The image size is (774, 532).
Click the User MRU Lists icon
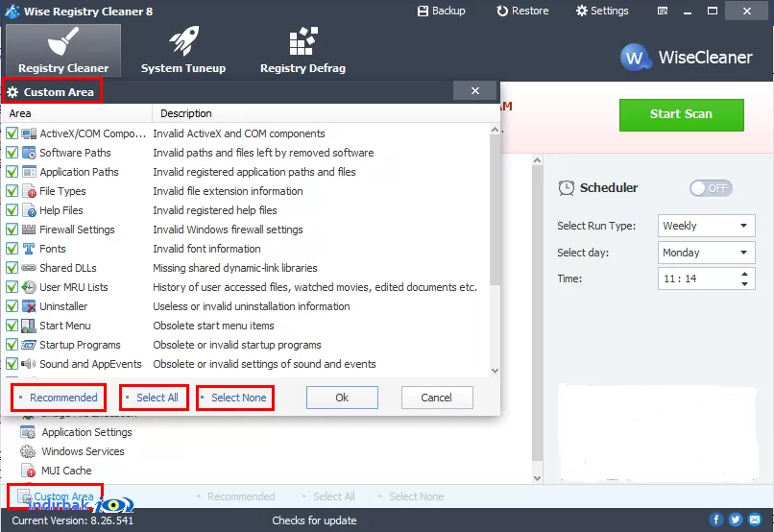(29, 287)
